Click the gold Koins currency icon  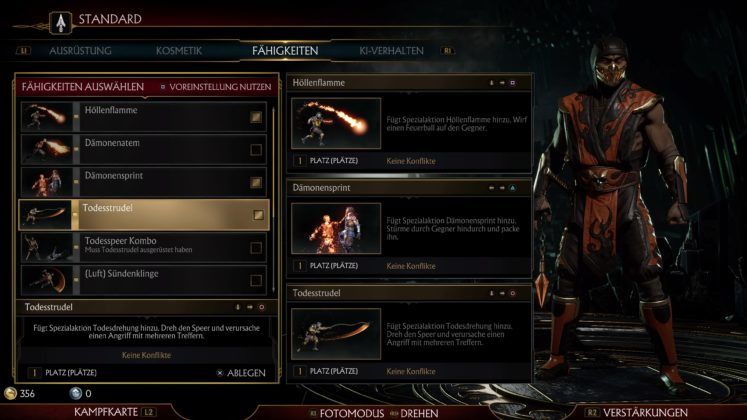point(10,393)
